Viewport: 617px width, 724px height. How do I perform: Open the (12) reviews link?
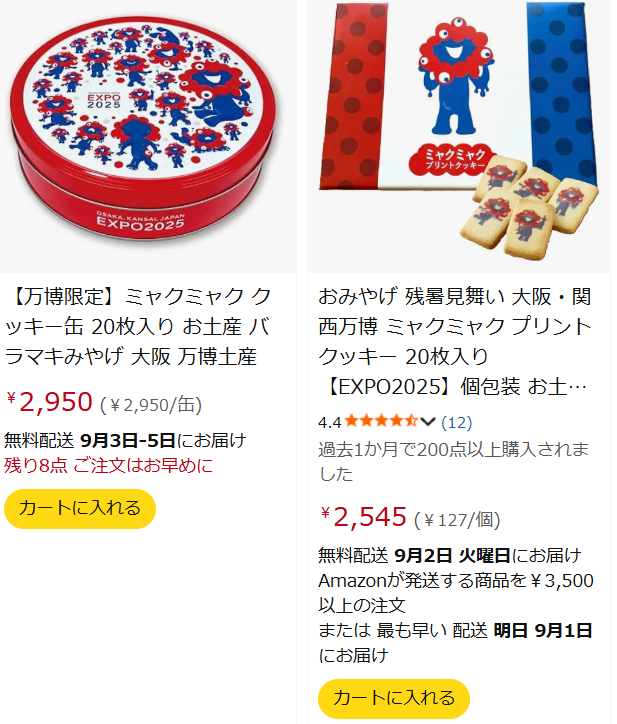point(457,422)
